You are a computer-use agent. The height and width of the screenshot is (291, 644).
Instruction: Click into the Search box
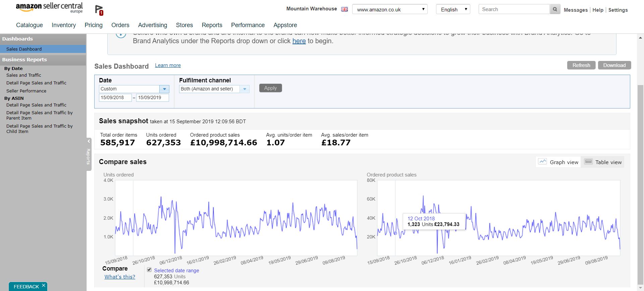[514, 9]
